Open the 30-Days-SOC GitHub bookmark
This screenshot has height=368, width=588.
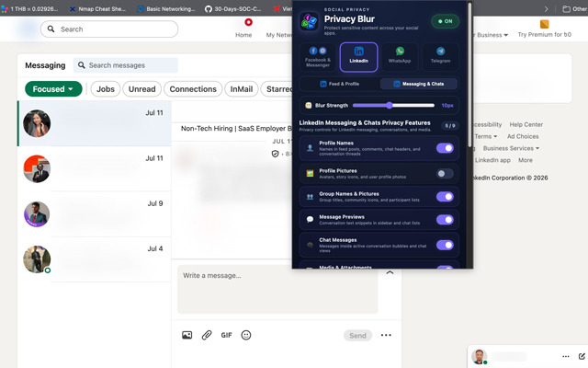tap(233, 8)
